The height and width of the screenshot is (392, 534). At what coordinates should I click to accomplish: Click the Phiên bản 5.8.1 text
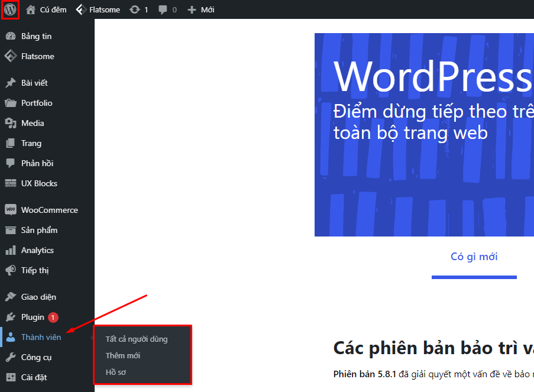tap(365, 374)
